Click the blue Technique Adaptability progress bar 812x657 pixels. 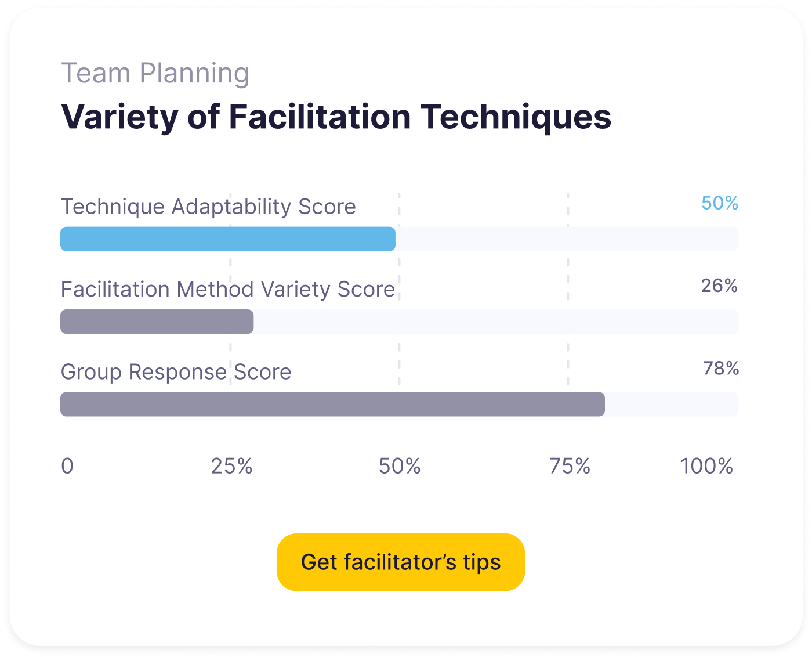coord(227,239)
